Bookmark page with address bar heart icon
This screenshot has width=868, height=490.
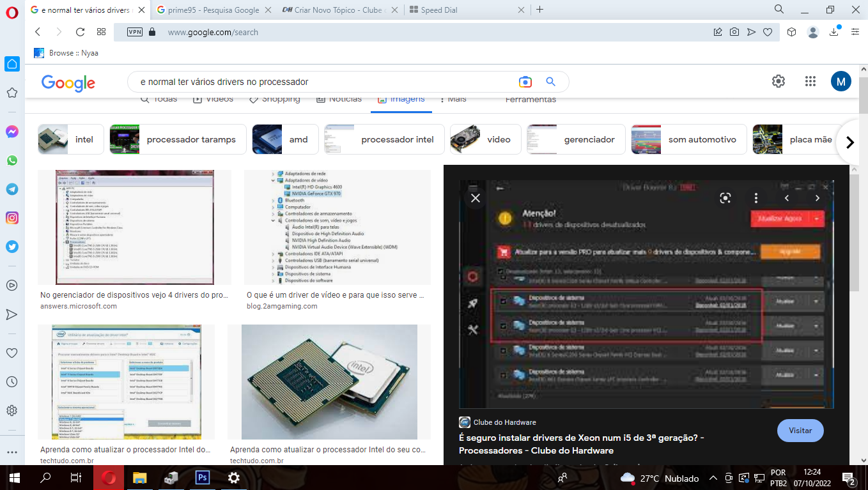tap(768, 32)
